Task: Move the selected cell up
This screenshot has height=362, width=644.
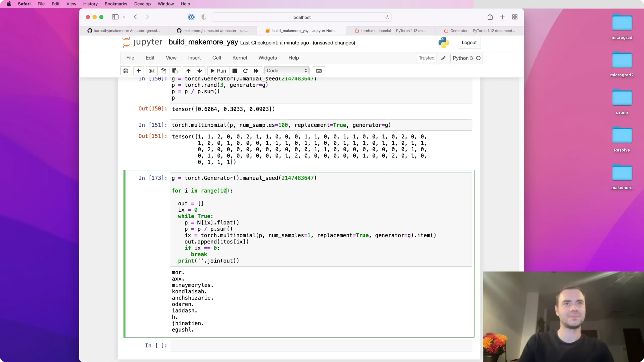Action: click(188, 71)
